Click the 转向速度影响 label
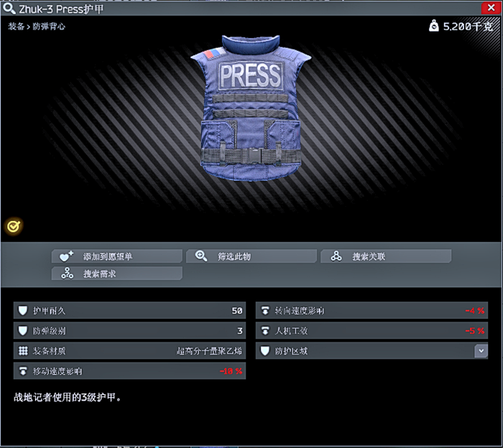The image size is (503, 448). tap(300, 311)
